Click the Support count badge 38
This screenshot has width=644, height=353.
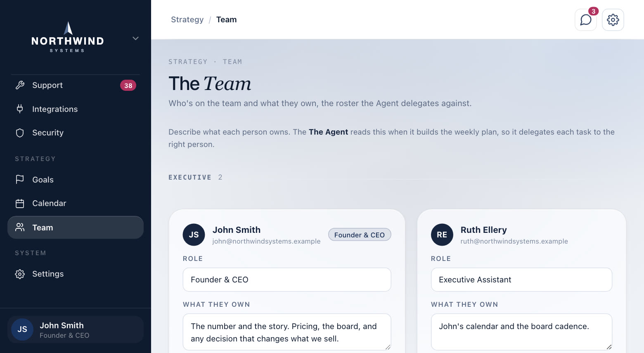(128, 85)
